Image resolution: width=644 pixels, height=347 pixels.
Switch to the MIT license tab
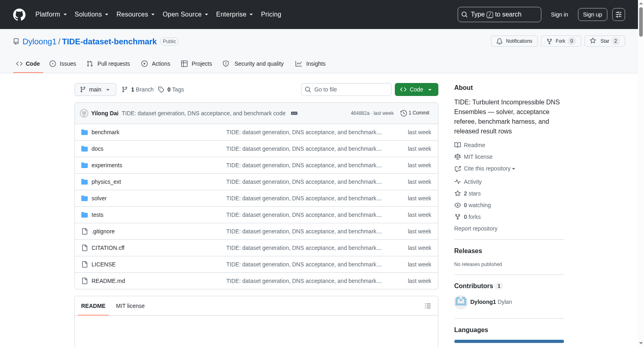(130, 306)
